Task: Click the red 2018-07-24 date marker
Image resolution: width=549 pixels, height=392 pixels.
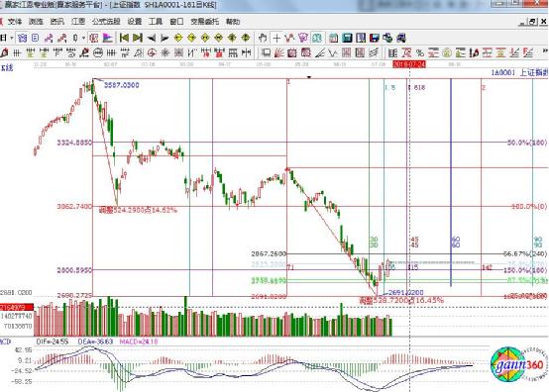Action: coord(409,64)
